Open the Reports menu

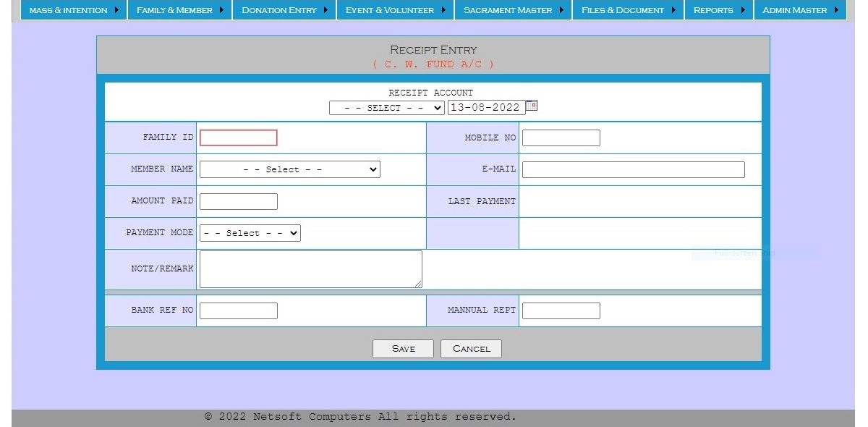coord(718,10)
